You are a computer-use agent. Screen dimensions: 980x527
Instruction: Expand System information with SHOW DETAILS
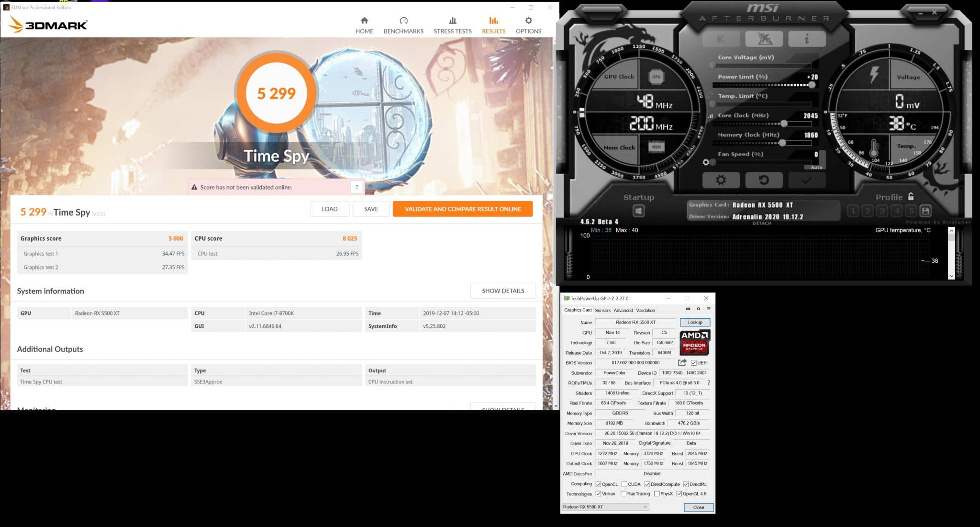point(503,291)
